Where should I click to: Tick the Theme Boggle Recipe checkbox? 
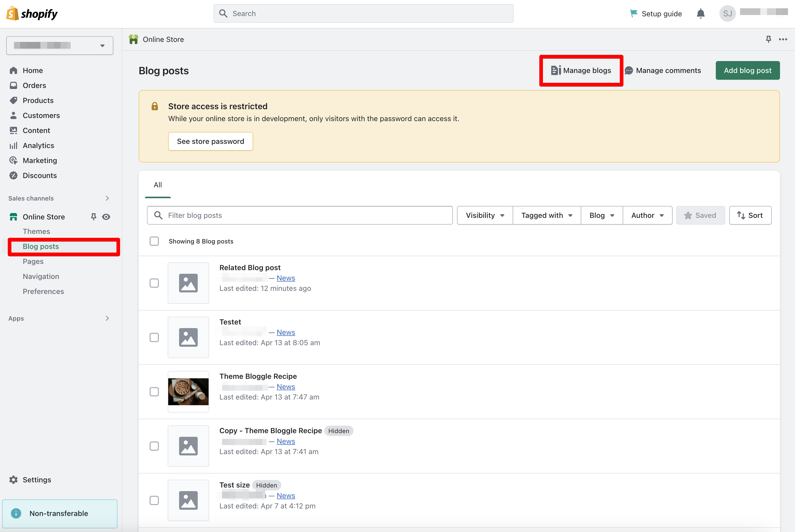coord(154,391)
